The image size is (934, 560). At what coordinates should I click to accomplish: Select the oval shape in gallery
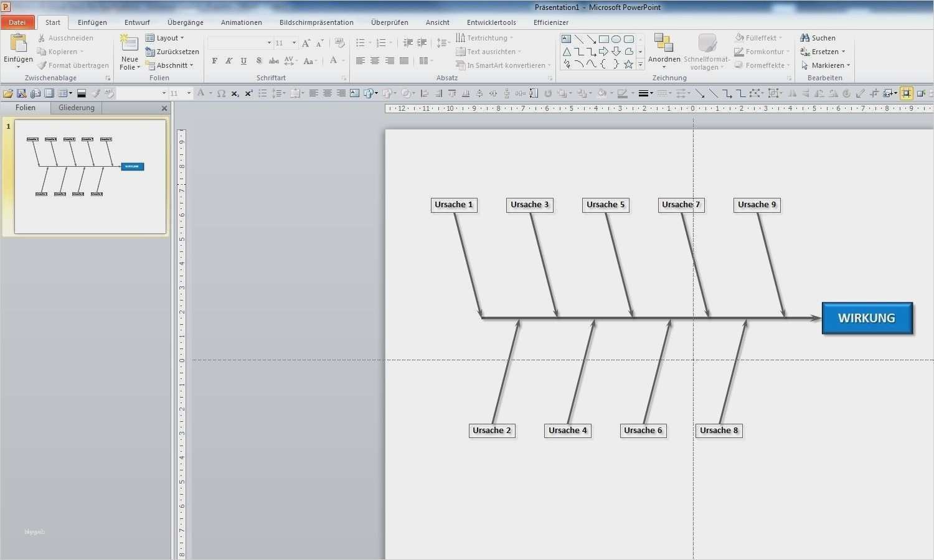pyautogui.click(x=616, y=39)
